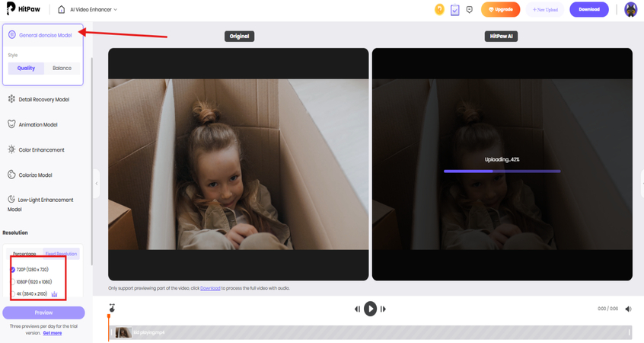
Task: Switch to Percentage resolution tab
Action: pyautogui.click(x=24, y=254)
